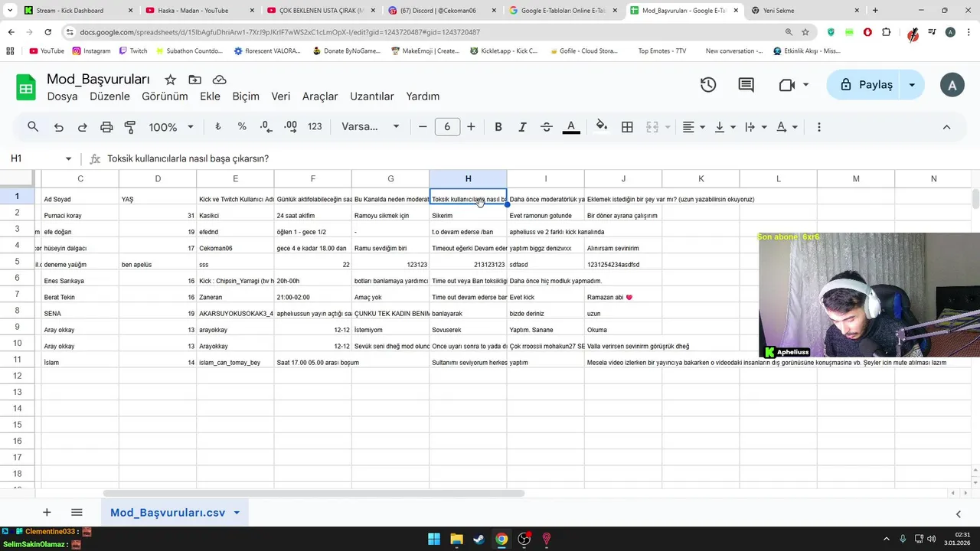Open vertical align dropdown
980x551 pixels.
724,127
